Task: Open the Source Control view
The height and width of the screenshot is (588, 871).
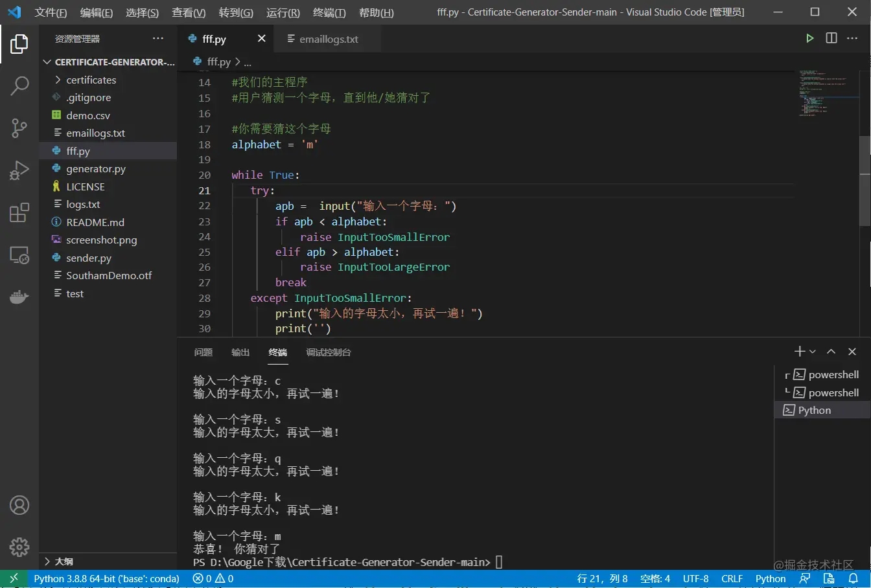Action: click(19, 128)
